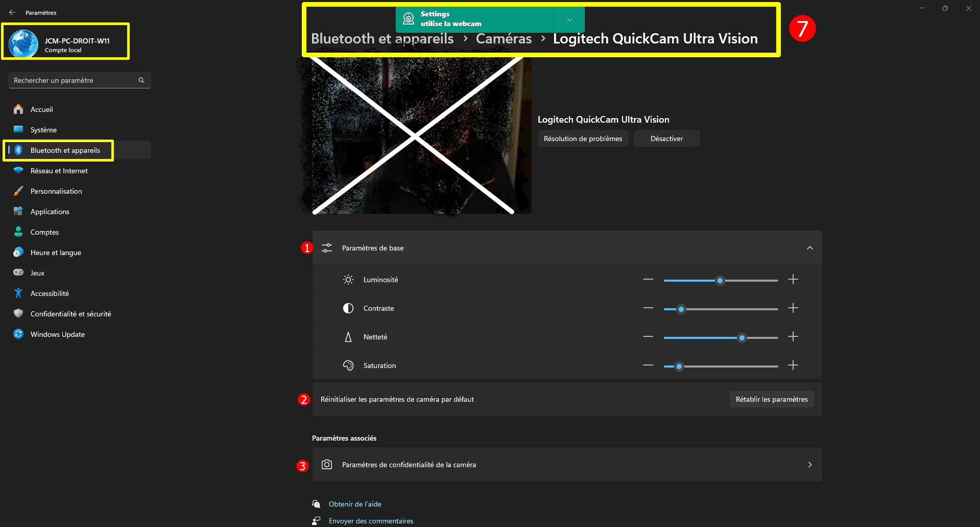Click the Accueil home icon

(x=18, y=109)
